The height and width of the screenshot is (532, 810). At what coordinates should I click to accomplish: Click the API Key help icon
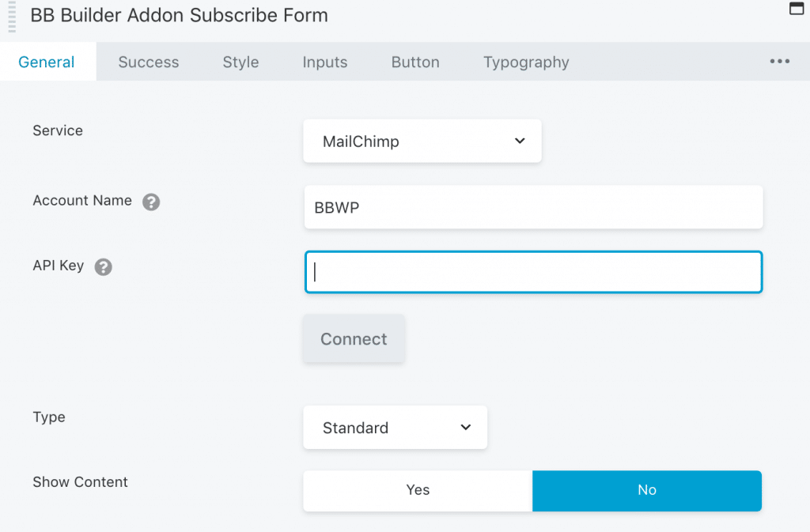click(104, 266)
